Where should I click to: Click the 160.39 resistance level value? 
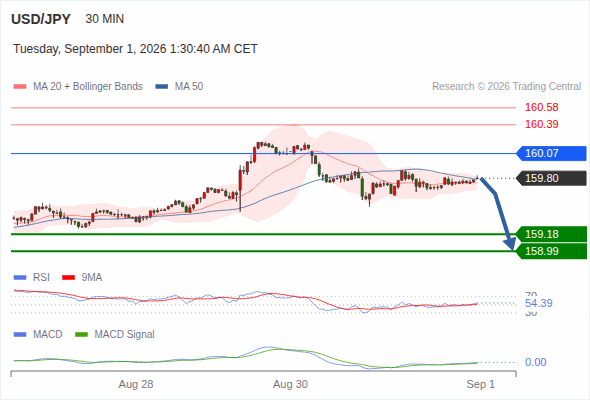pos(541,124)
